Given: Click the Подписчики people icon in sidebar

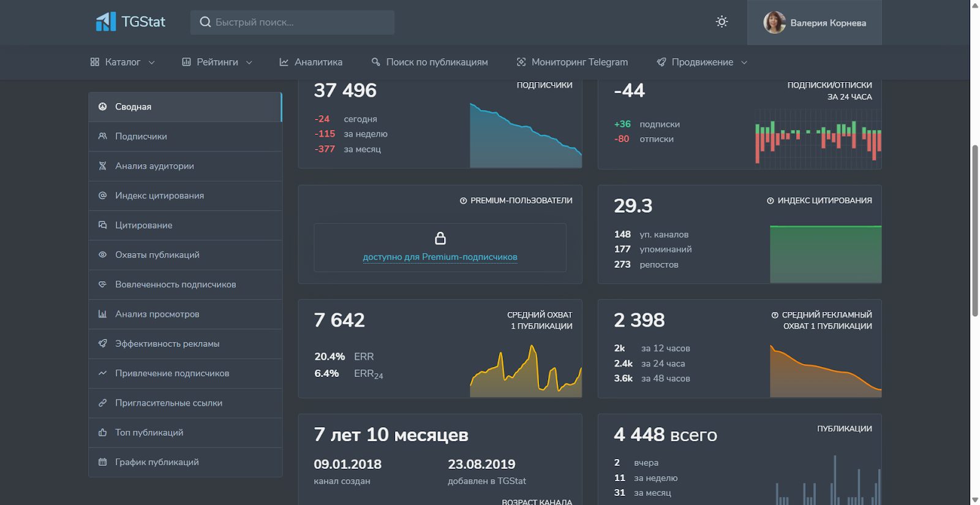Looking at the screenshot, I should [102, 136].
